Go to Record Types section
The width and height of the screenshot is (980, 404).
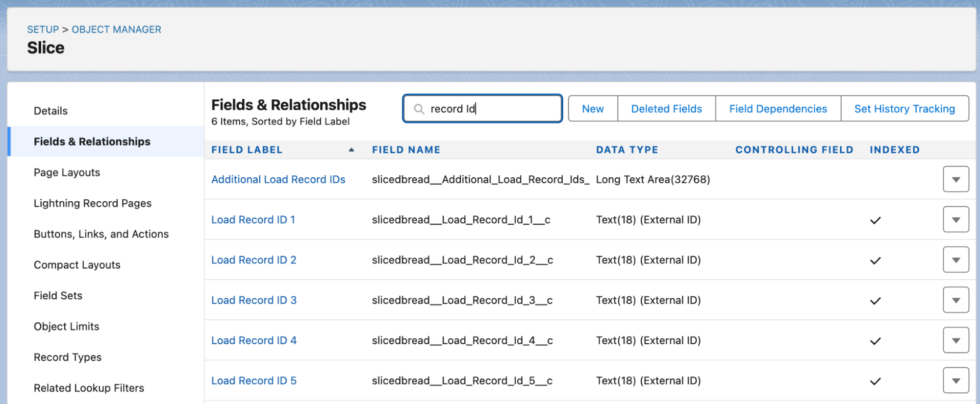tap(67, 357)
